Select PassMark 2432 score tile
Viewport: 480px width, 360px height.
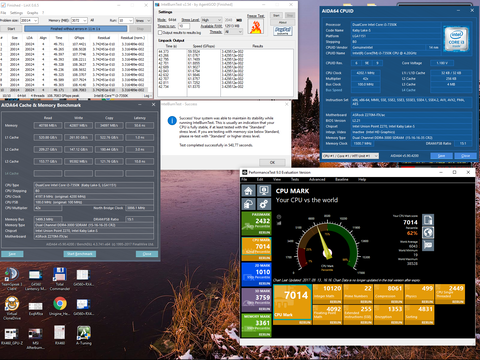tap(256, 224)
